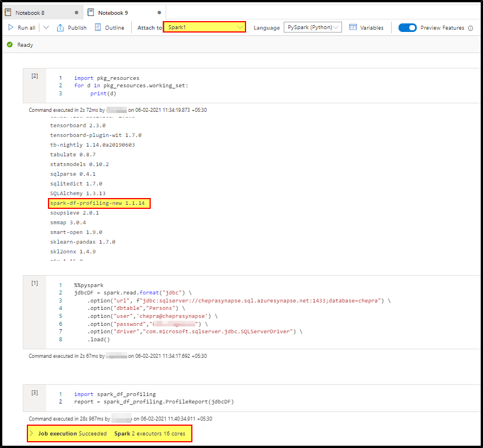The width and height of the screenshot is (483, 448).
Task: Click the '%%pyspark' magic line
Action: [x=88, y=285]
